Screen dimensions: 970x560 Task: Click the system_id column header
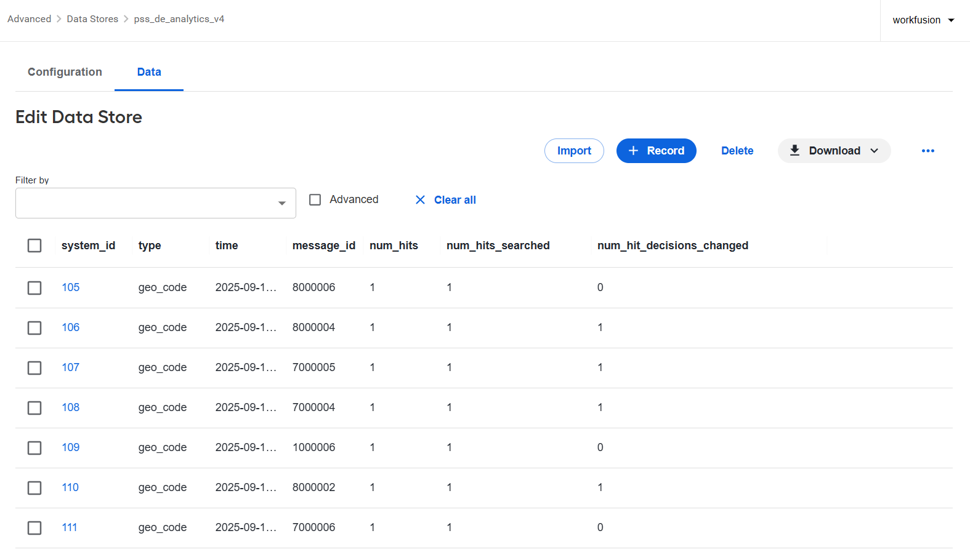(x=88, y=246)
